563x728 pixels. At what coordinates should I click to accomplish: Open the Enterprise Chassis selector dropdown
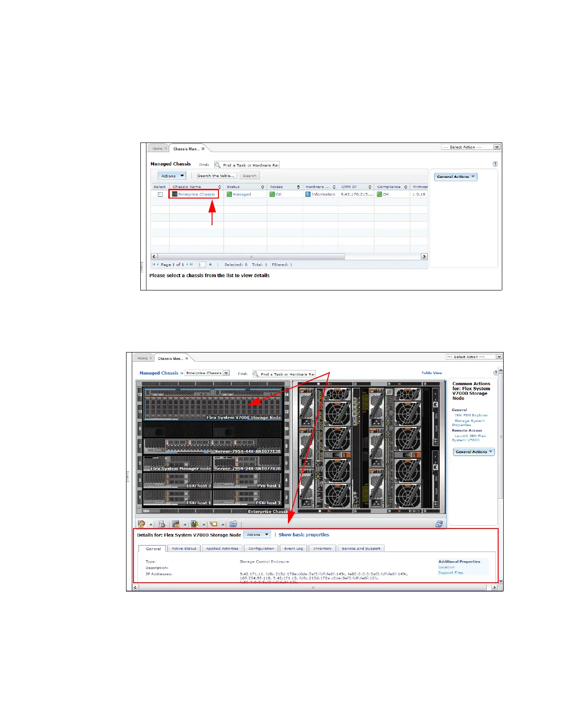tap(207, 373)
